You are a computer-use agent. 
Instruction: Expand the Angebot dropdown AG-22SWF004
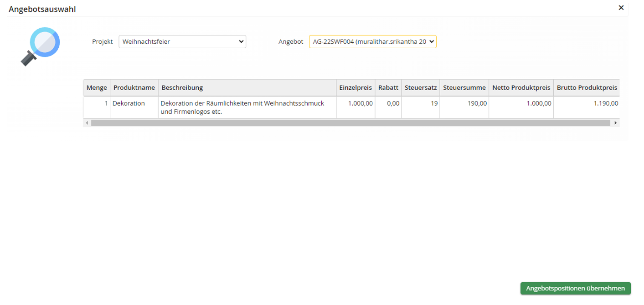coord(372,42)
